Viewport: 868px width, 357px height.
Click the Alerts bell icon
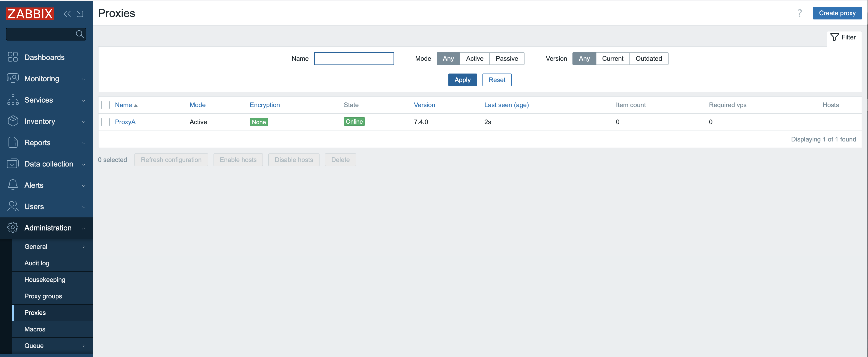13,185
